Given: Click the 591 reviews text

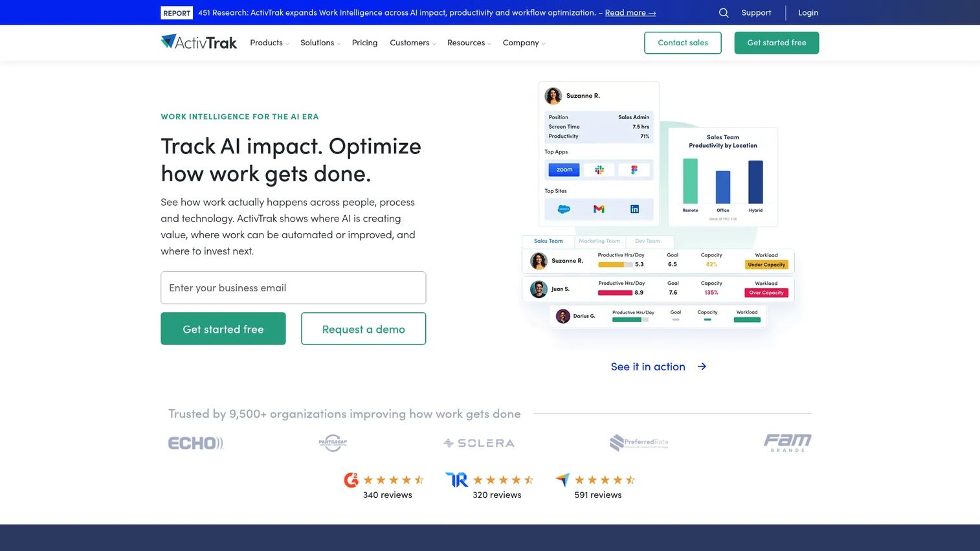Looking at the screenshot, I should tap(597, 495).
